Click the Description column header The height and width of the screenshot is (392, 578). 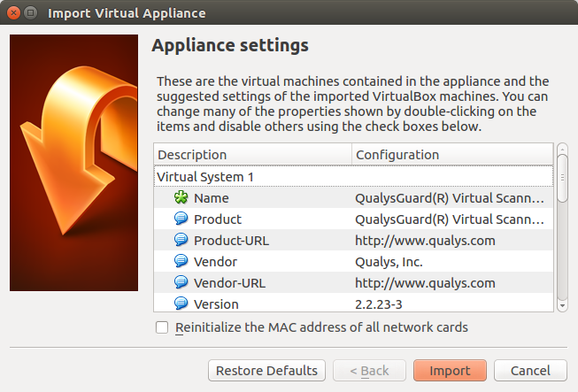tap(253, 154)
